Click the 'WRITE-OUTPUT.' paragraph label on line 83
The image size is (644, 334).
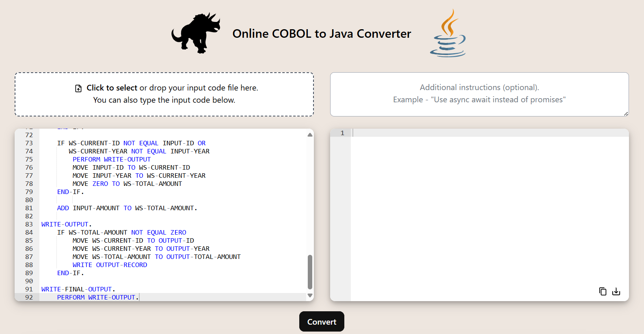pyautogui.click(x=67, y=224)
